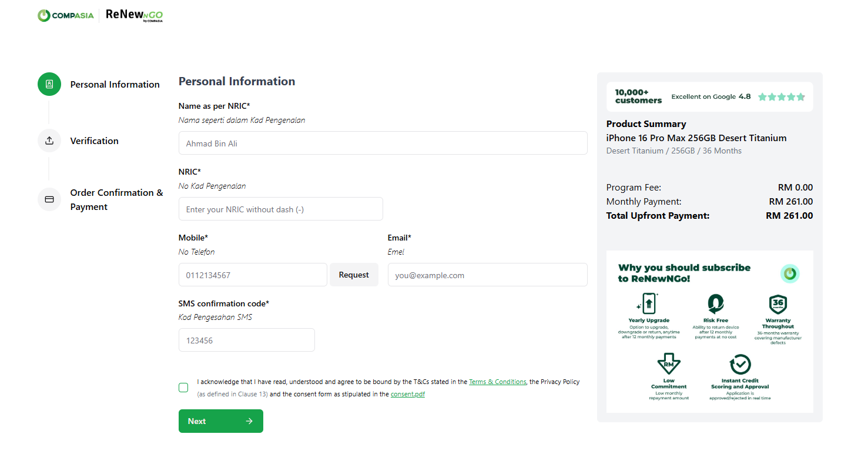Click the 'Product Summary' heading

click(646, 124)
